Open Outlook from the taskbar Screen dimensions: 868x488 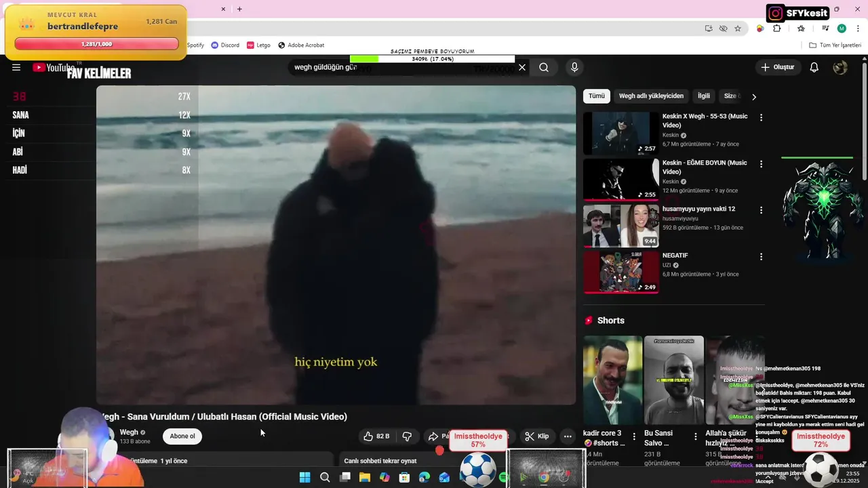(x=444, y=477)
